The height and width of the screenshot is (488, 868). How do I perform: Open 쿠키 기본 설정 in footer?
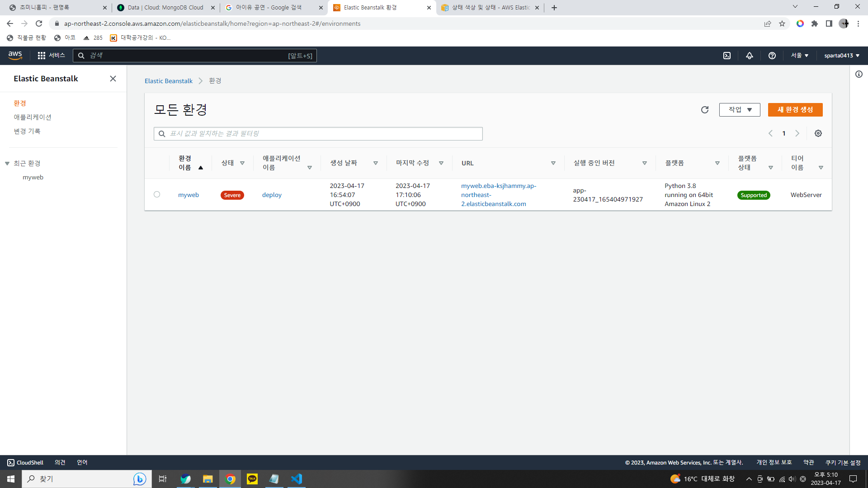(843, 463)
